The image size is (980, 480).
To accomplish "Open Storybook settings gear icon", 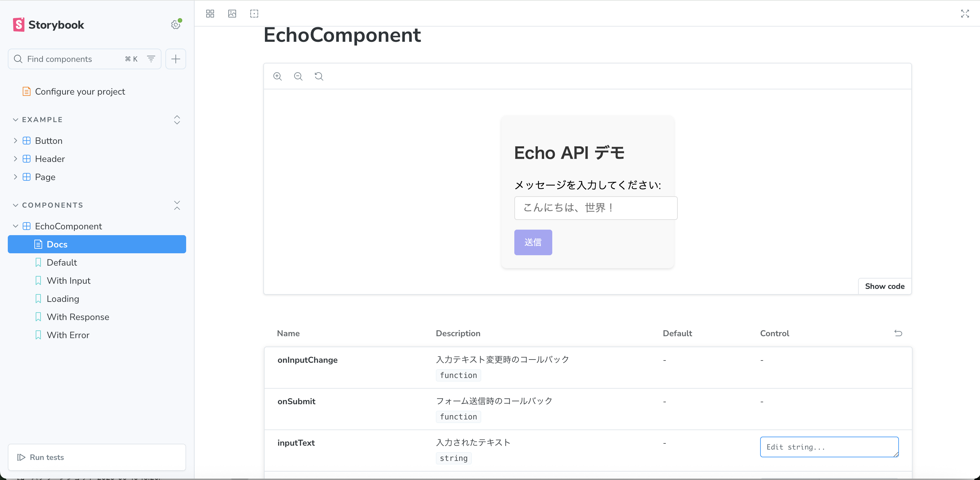I will tap(175, 25).
